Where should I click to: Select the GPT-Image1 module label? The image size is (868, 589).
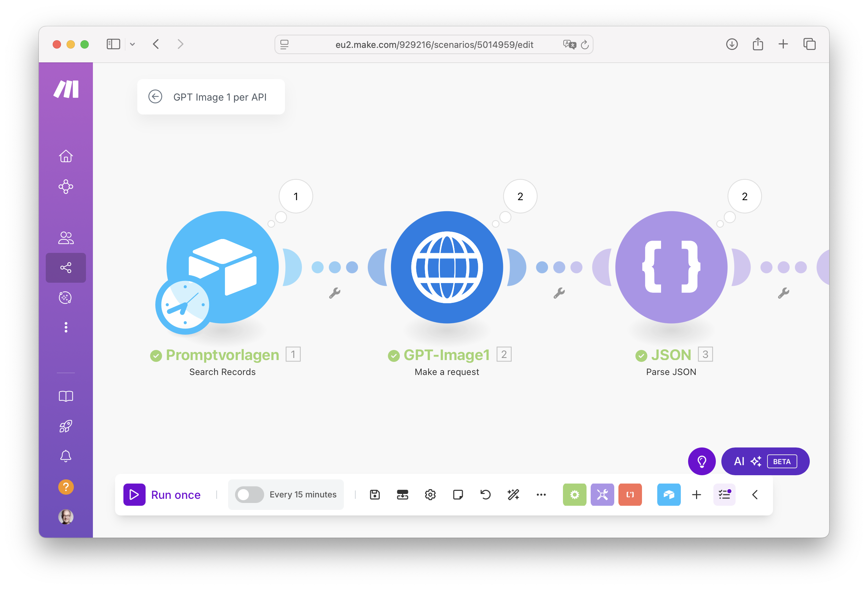point(447,355)
